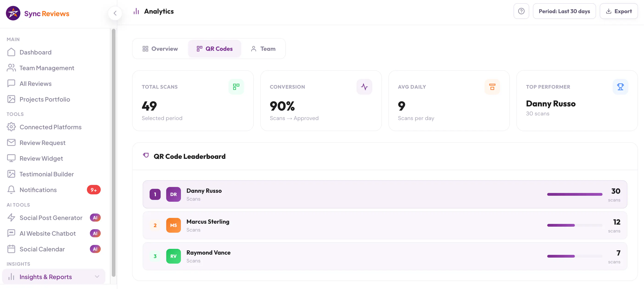Click the QR Code Leaderboard heading
The width and height of the screenshot is (644, 289).
(x=189, y=156)
